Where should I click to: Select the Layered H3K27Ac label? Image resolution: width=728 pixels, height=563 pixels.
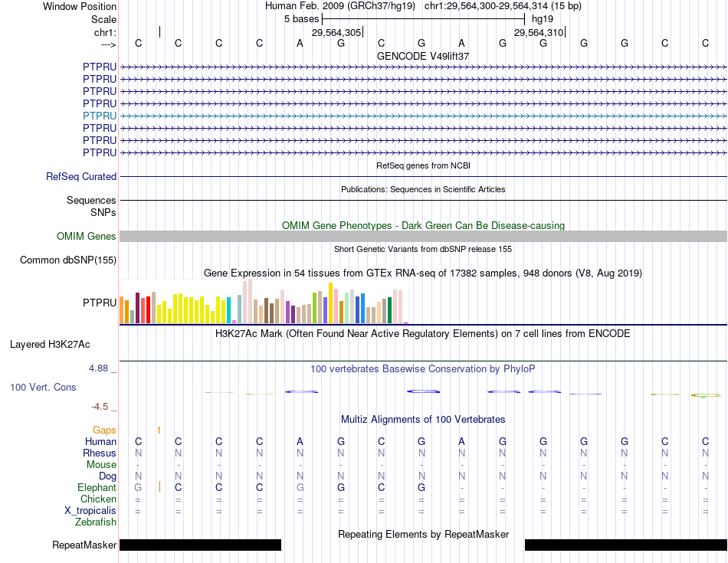(x=50, y=345)
